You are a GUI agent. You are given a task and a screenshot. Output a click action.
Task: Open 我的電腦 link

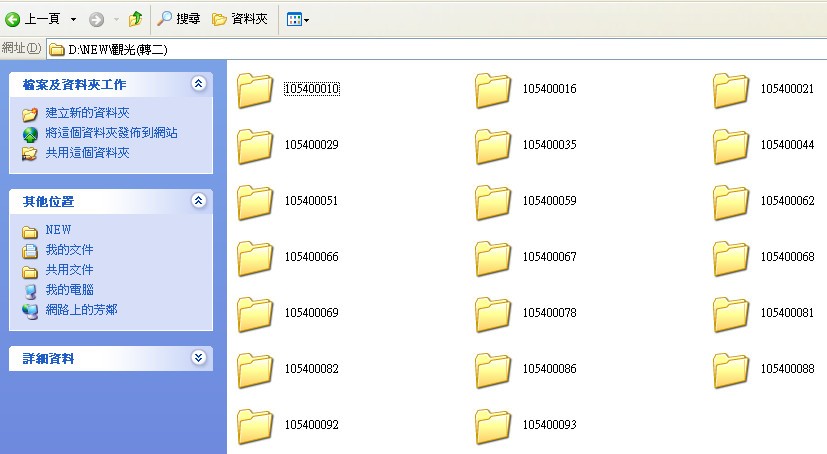69,289
